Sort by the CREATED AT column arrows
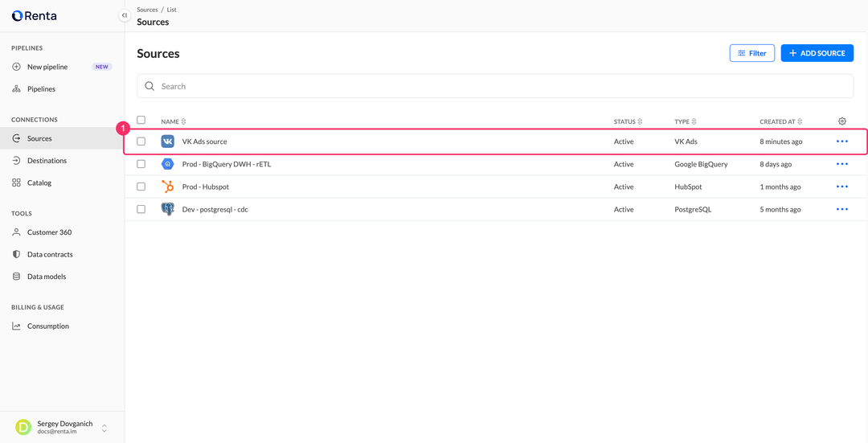 800,121
